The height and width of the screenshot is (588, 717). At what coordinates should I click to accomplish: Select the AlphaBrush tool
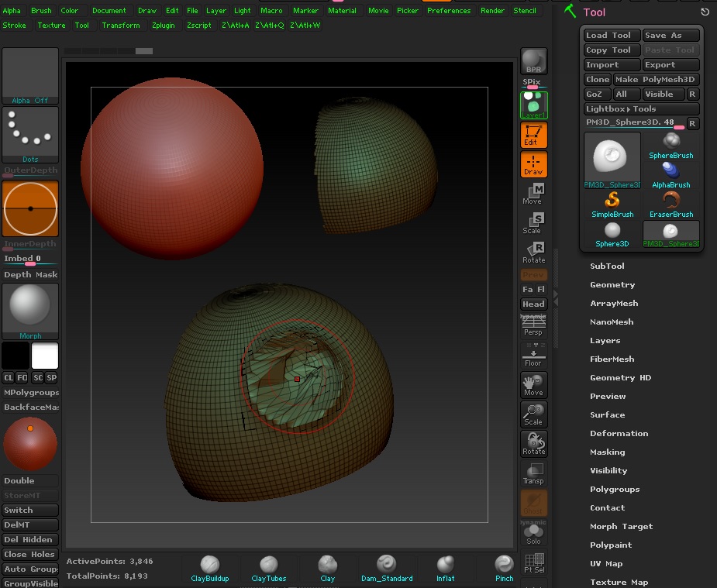[x=670, y=175]
